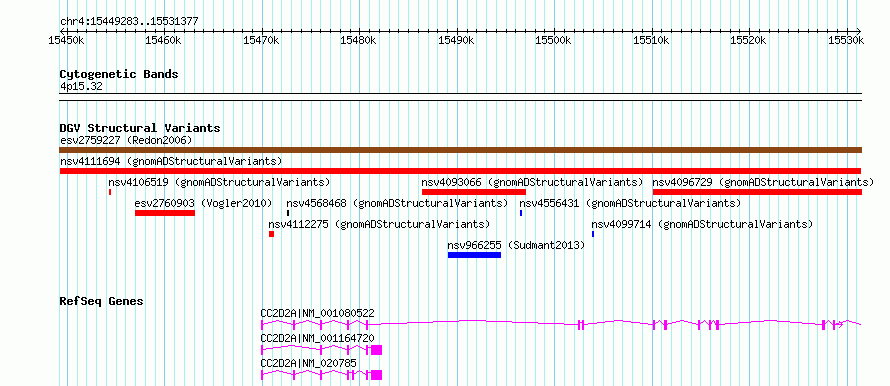
Task: Select the small blue nsv4556431 marker
Action: click(x=521, y=213)
